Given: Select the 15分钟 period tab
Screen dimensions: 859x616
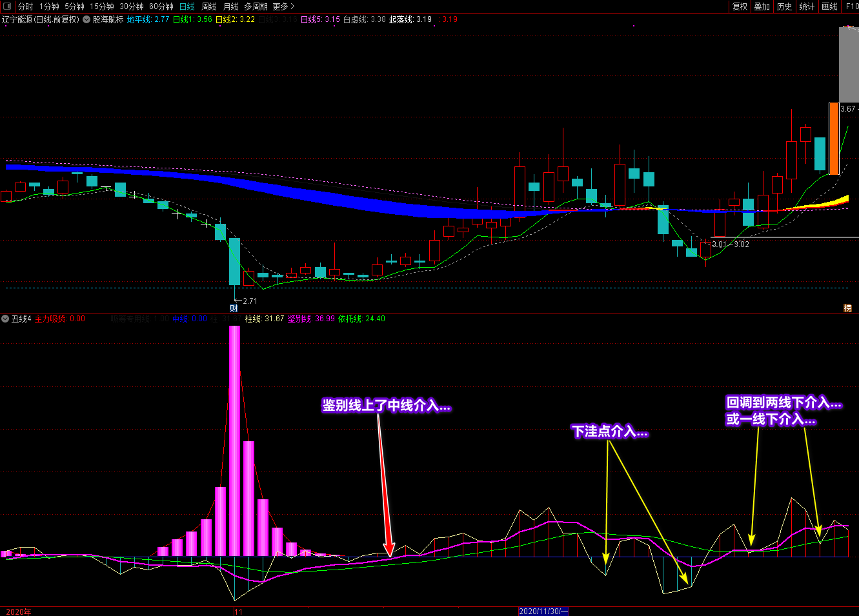Looking at the screenshot, I should 102,6.
